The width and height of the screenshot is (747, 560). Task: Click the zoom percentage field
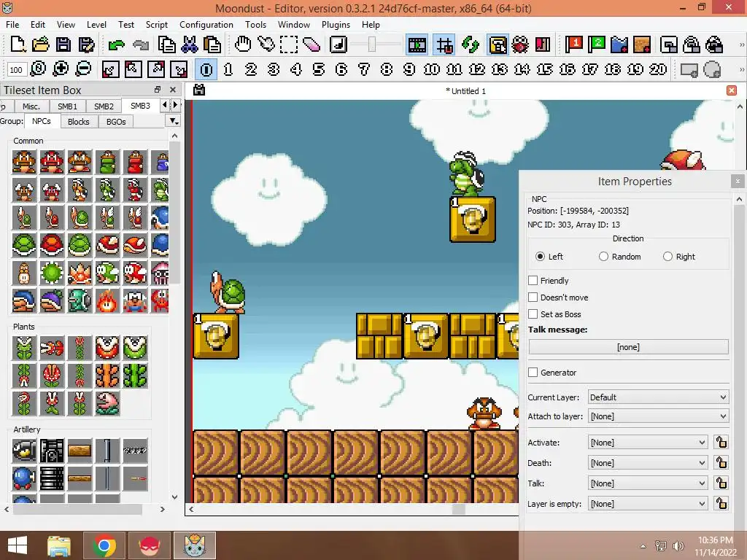click(16, 69)
